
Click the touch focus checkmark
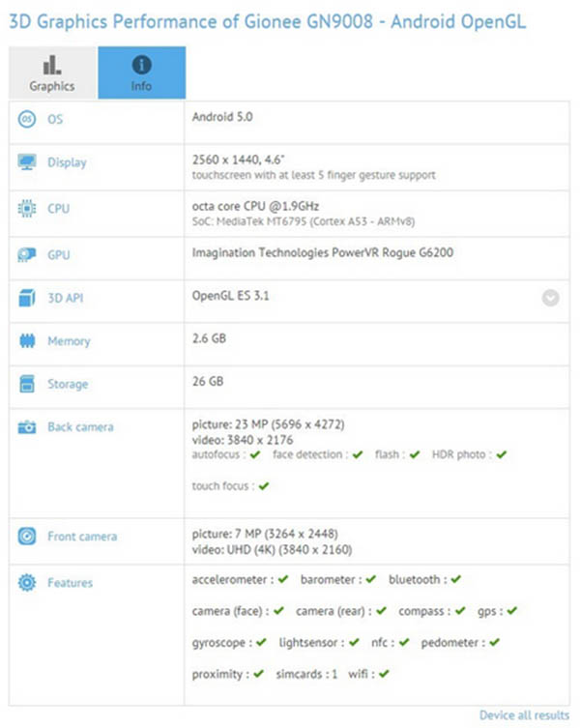click(264, 486)
